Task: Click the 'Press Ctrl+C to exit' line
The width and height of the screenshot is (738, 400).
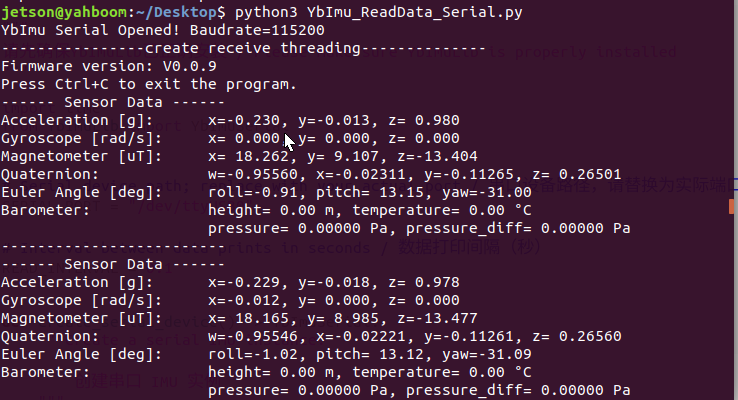Action: tap(149, 84)
